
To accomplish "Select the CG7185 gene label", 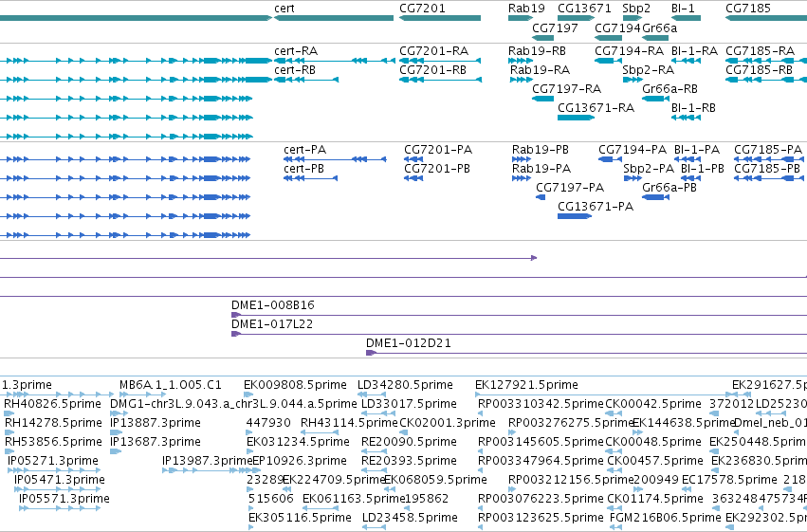I will (x=748, y=9).
